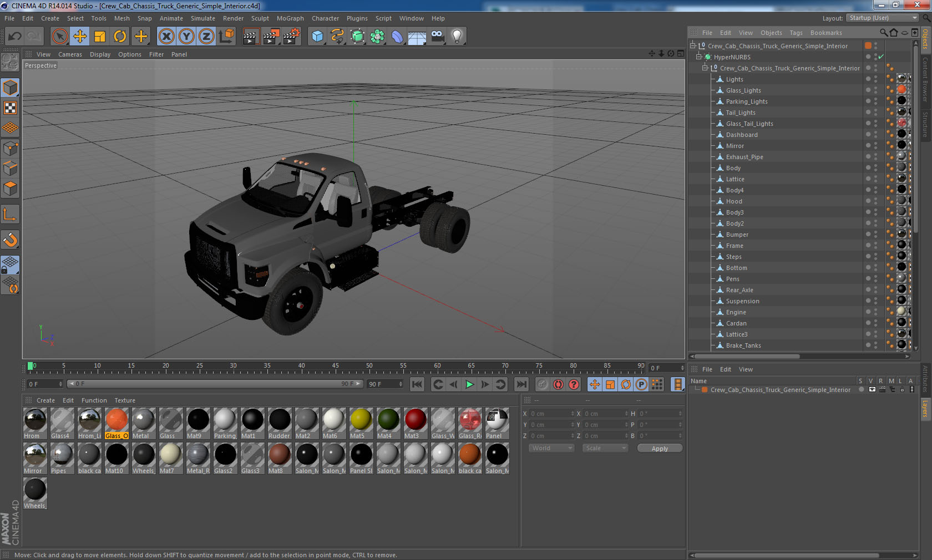Select the Hood object in tree

(x=734, y=201)
